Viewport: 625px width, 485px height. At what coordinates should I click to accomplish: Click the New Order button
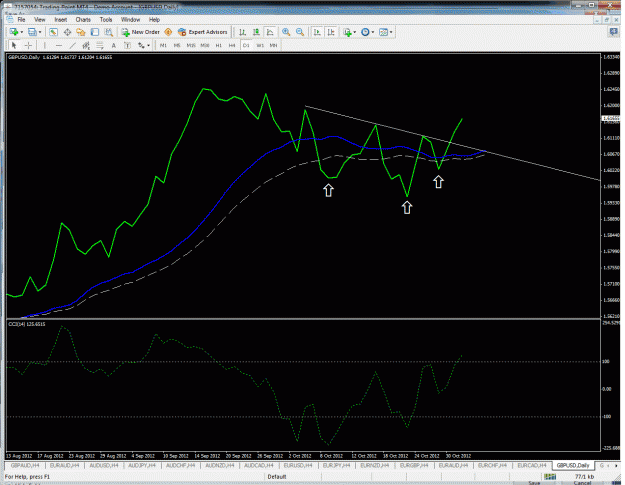point(141,32)
